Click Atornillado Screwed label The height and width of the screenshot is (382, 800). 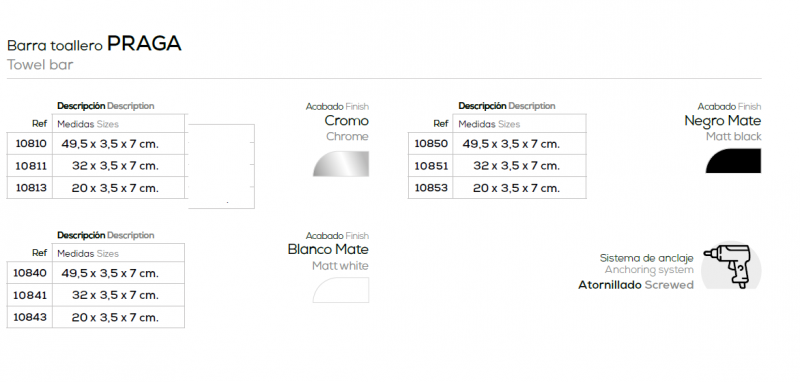click(x=636, y=285)
